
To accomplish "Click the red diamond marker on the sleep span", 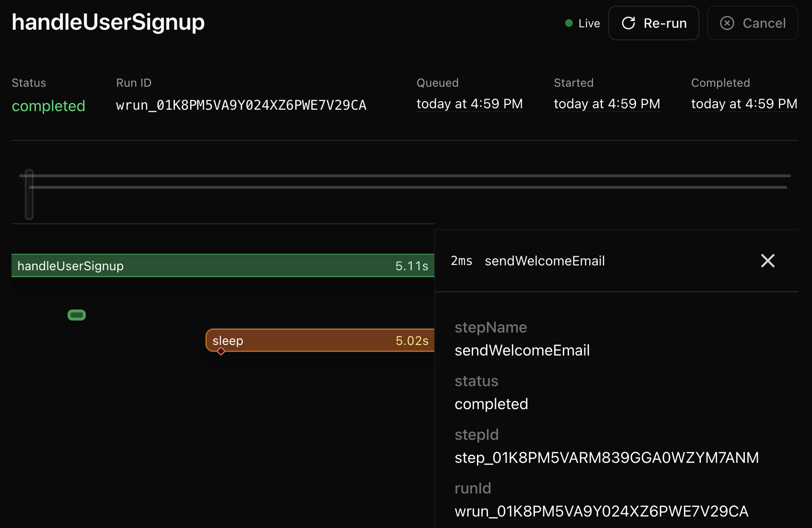I will (x=221, y=352).
